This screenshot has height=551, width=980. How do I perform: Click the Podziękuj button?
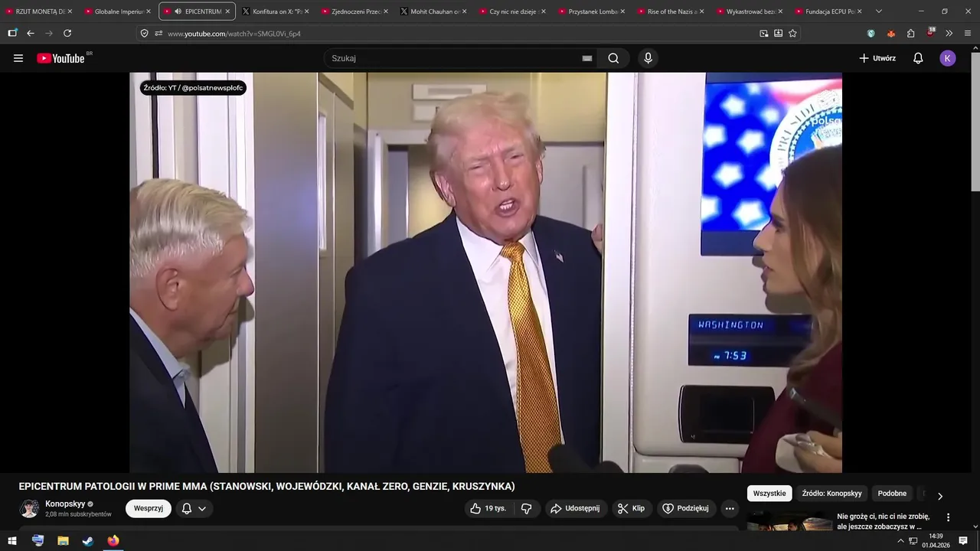[686, 508]
